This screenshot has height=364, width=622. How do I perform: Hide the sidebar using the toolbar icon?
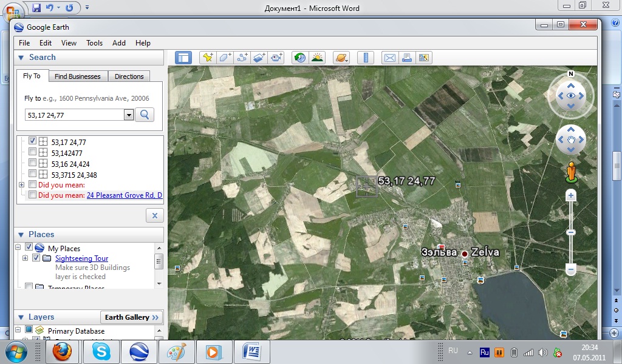183,58
